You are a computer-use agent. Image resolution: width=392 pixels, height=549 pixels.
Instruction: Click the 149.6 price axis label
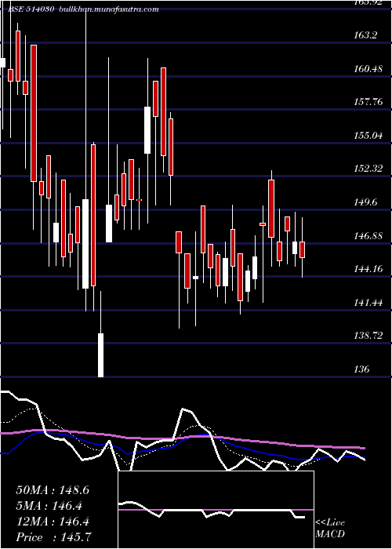[x=366, y=202]
